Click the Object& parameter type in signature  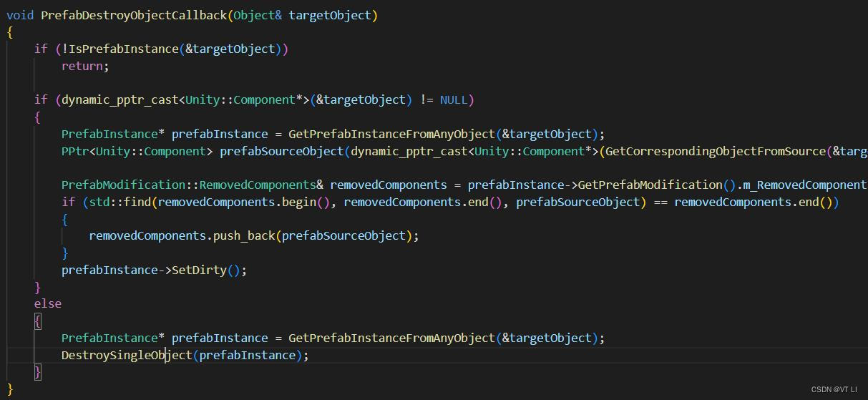tap(258, 15)
